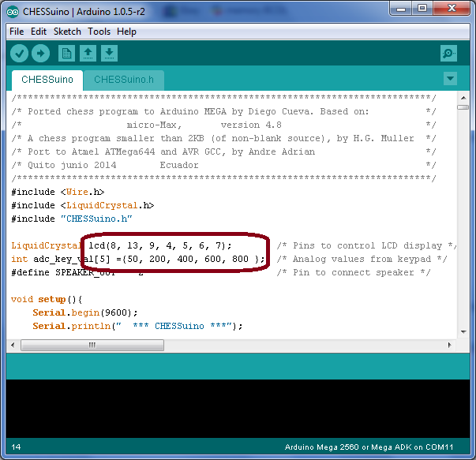476x460 pixels.
Task: Click the 'Pin to connect speaker' comment
Action: (x=354, y=272)
